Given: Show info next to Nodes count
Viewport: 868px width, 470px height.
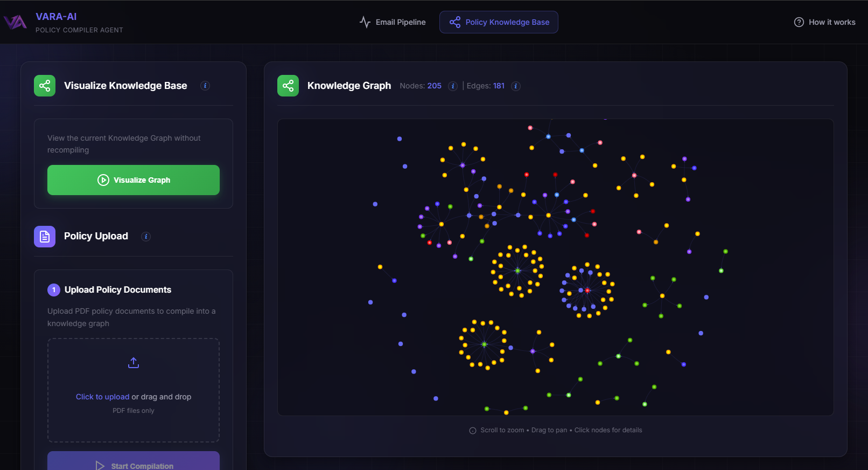Looking at the screenshot, I should click(x=453, y=86).
